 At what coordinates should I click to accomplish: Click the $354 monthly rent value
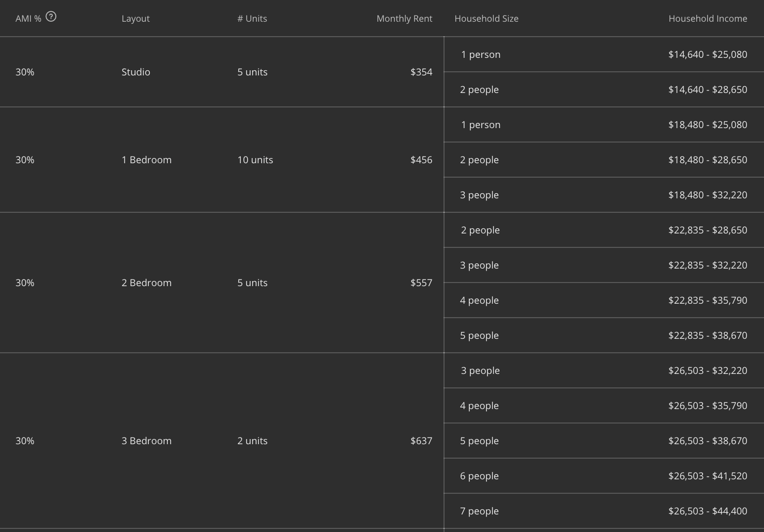click(421, 72)
